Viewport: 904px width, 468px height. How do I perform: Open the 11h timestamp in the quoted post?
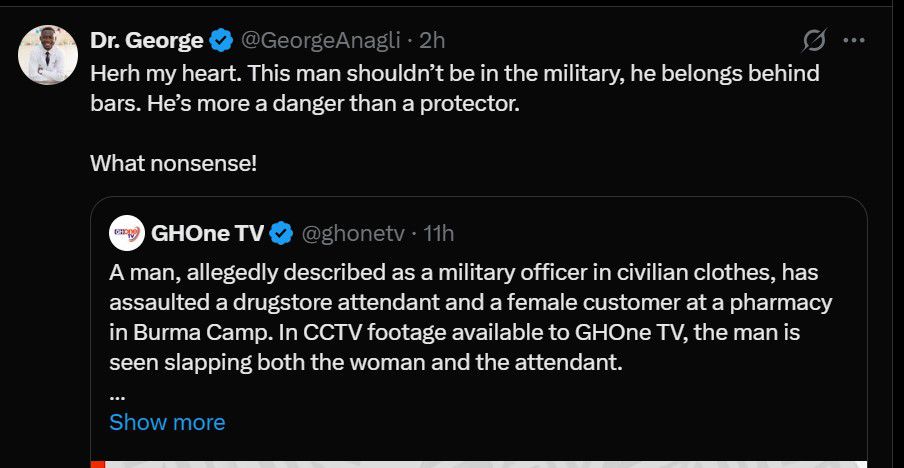[439, 233]
